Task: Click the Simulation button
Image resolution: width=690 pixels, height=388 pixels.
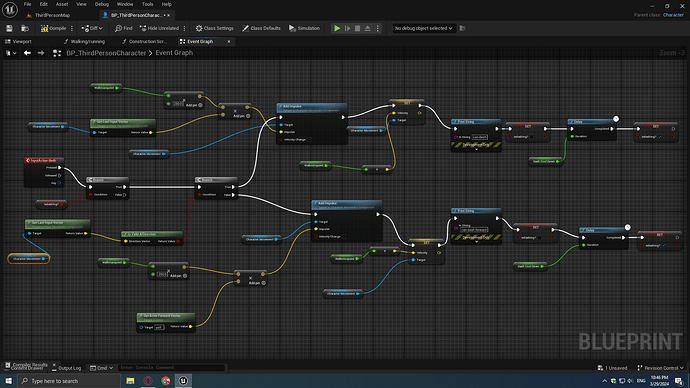Action: point(305,28)
